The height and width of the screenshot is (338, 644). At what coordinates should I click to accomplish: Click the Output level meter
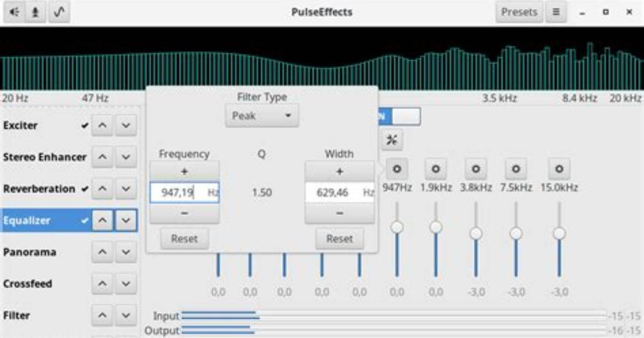coord(394,329)
